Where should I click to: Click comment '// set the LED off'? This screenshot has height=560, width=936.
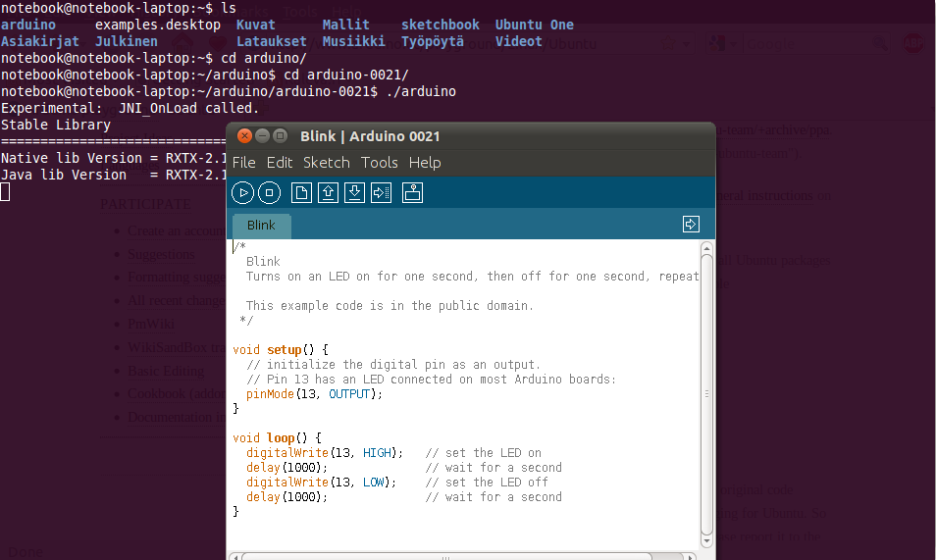click(487, 483)
